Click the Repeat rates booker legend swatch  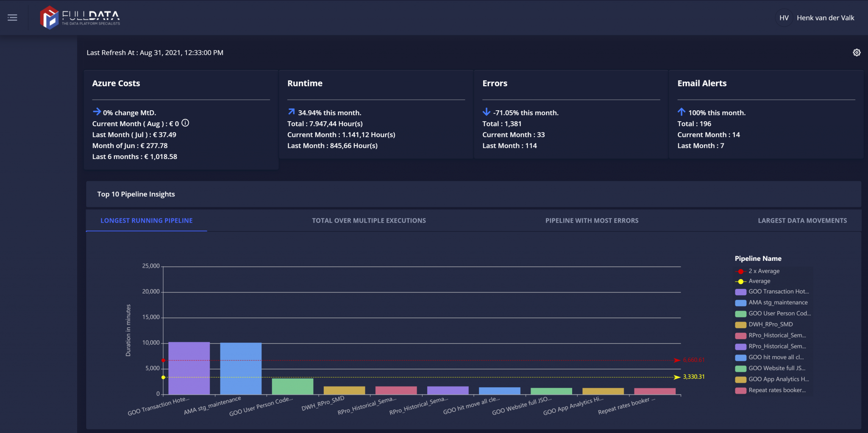pyautogui.click(x=740, y=391)
